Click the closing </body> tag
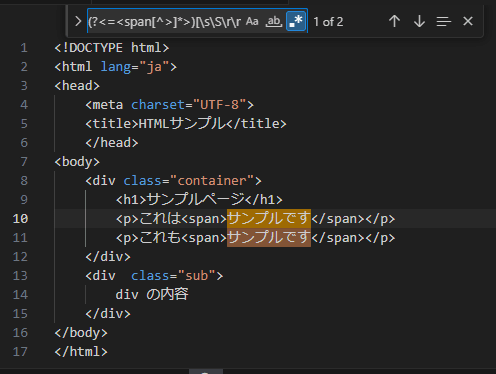This screenshot has height=374, width=496. coord(81,333)
